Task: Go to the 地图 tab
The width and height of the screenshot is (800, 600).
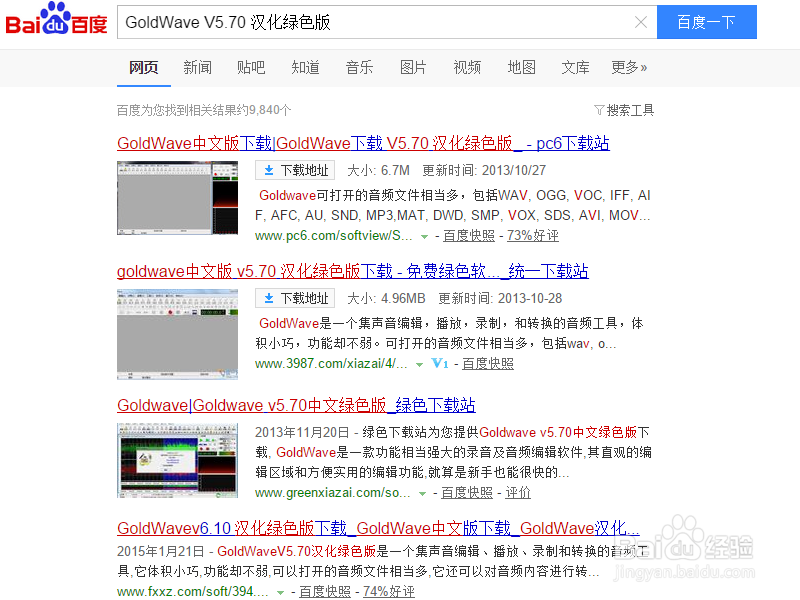Action: pyautogui.click(x=521, y=67)
